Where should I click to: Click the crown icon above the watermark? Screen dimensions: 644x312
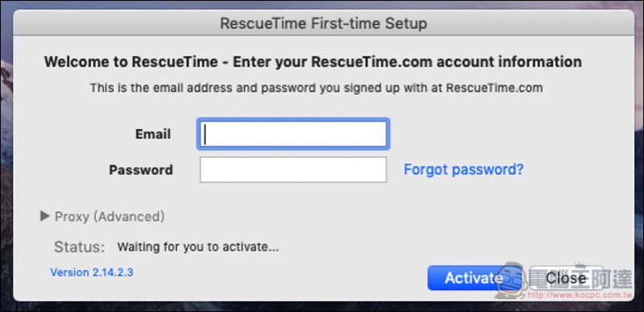click(581, 264)
